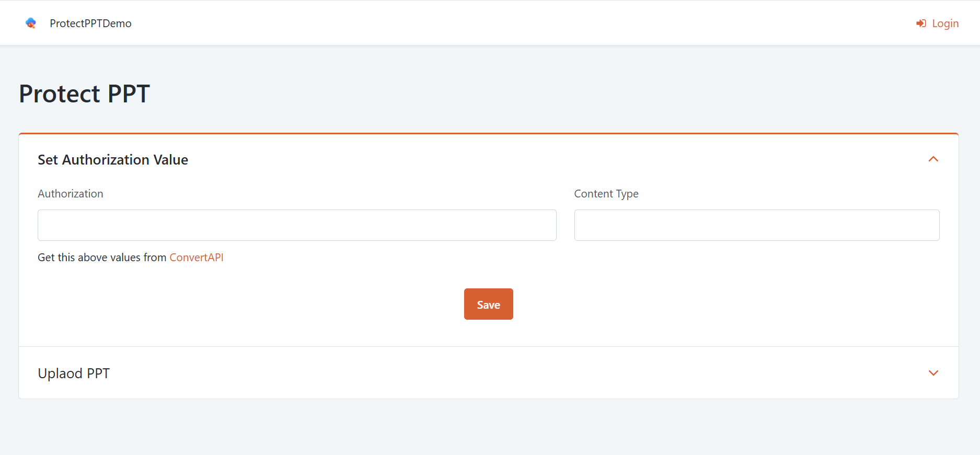Click the collapse chevron on Set Authorization Value
The width and height of the screenshot is (980, 455).
point(933,159)
